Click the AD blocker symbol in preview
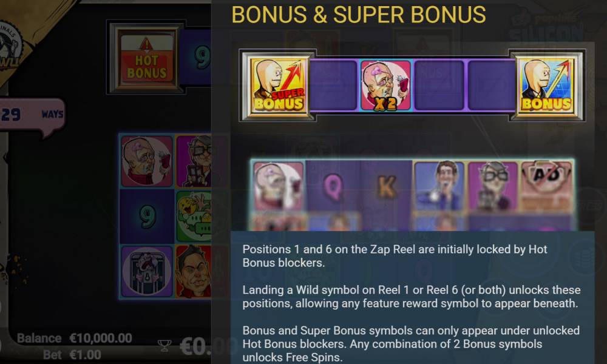Screen dimensions: 607x364 pyautogui.click(x=546, y=186)
